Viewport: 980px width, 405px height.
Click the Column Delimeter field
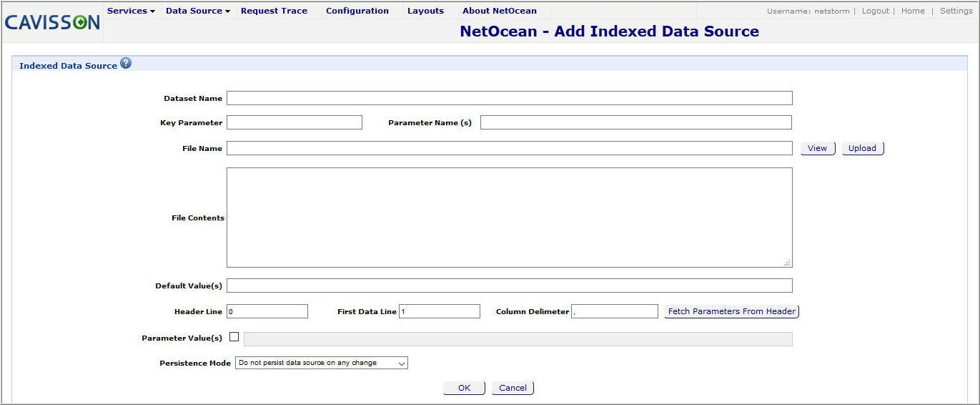tap(615, 311)
